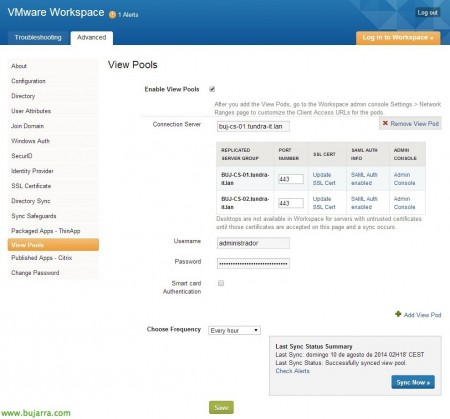Click the red X remove icon
This screenshot has width=450, height=419.
(385, 123)
